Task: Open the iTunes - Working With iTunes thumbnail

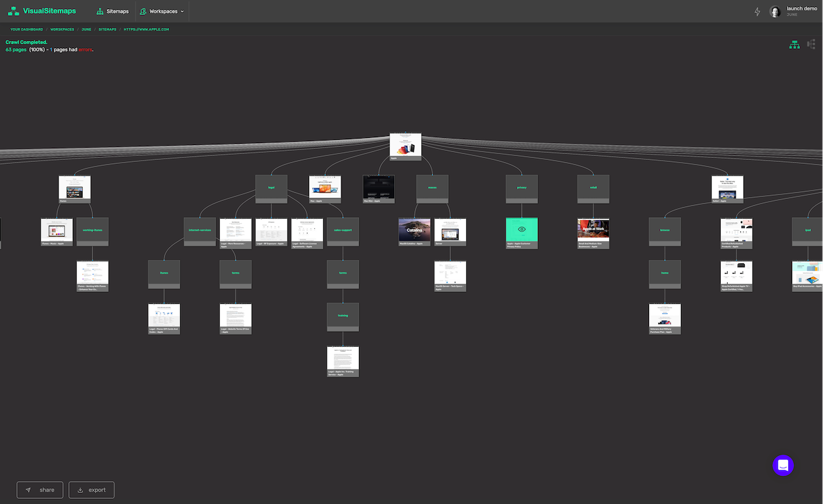Action: (92, 276)
